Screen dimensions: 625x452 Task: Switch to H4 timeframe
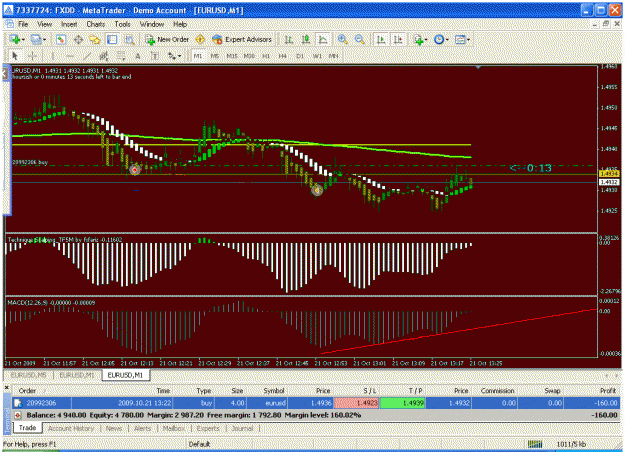tap(283, 56)
